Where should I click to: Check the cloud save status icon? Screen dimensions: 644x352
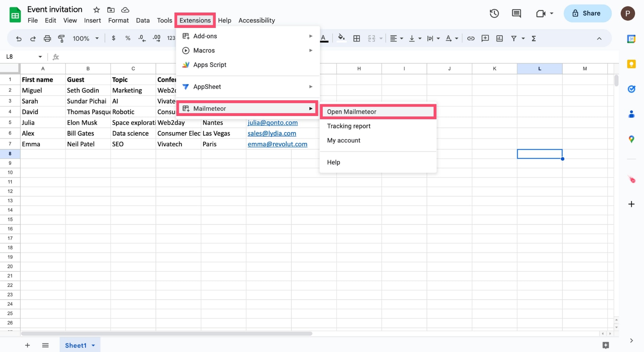click(x=125, y=10)
